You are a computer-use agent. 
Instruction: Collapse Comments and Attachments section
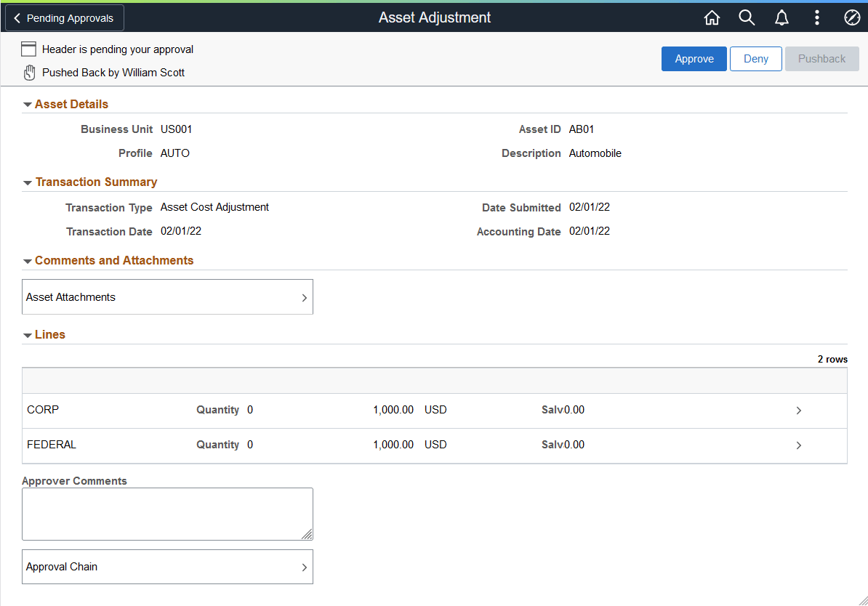tap(28, 260)
